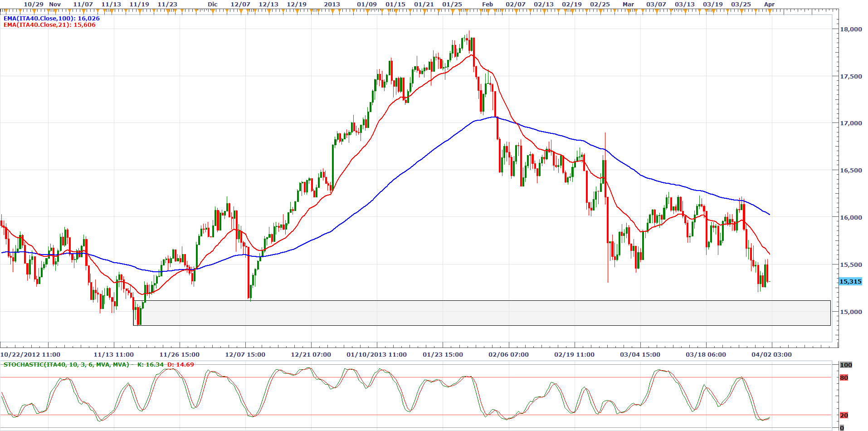Click the stochastic D: 14.69 value

[x=180, y=365]
